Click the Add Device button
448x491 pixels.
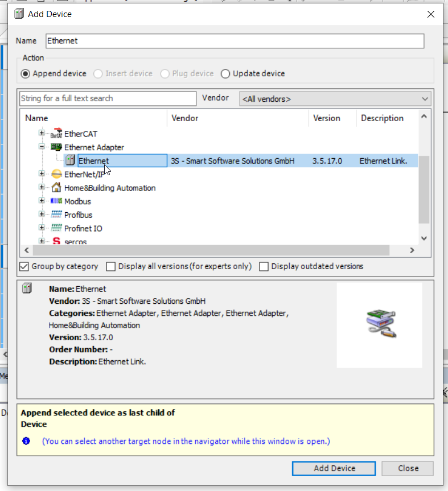click(334, 468)
